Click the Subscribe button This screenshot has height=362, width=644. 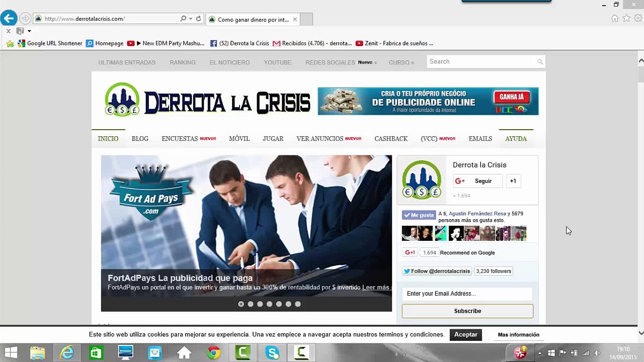467,311
